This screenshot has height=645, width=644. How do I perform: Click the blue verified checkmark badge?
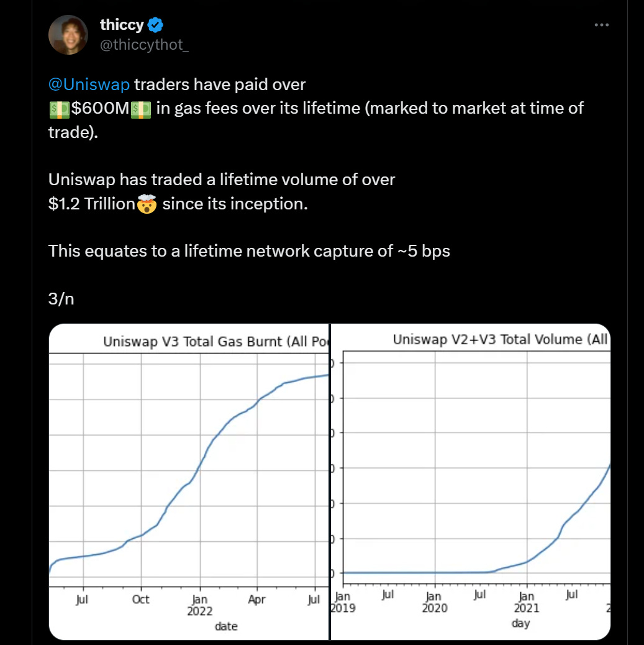click(155, 25)
